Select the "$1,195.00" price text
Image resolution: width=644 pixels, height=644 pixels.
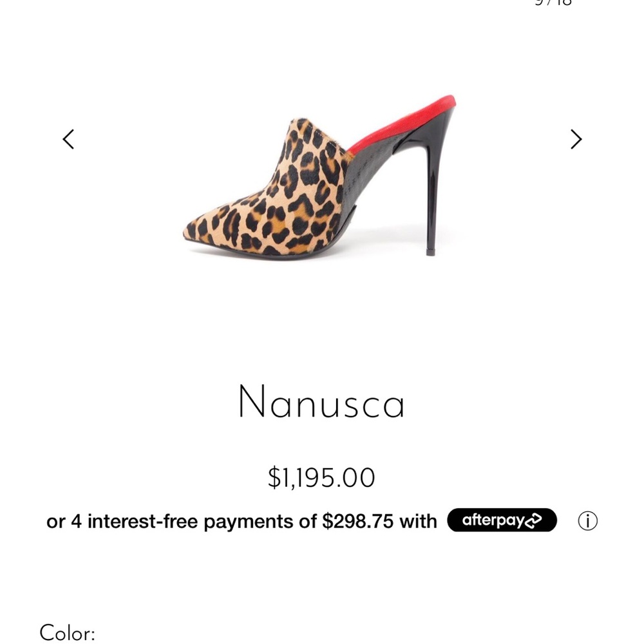(322, 477)
